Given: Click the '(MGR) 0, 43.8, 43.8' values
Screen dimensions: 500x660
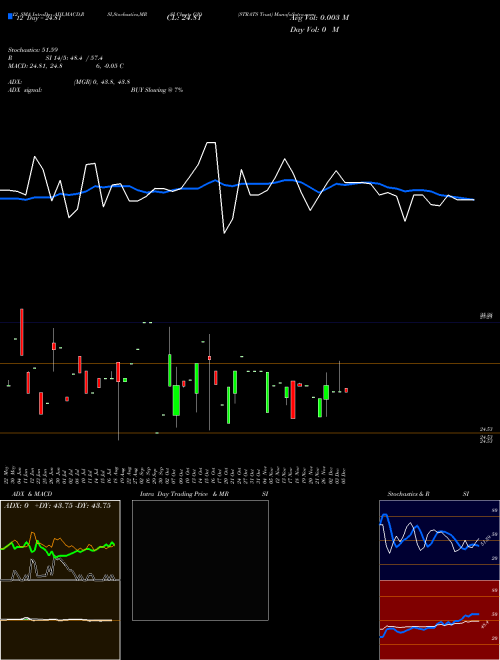Looking at the screenshot, I should [x=102, y=82].
